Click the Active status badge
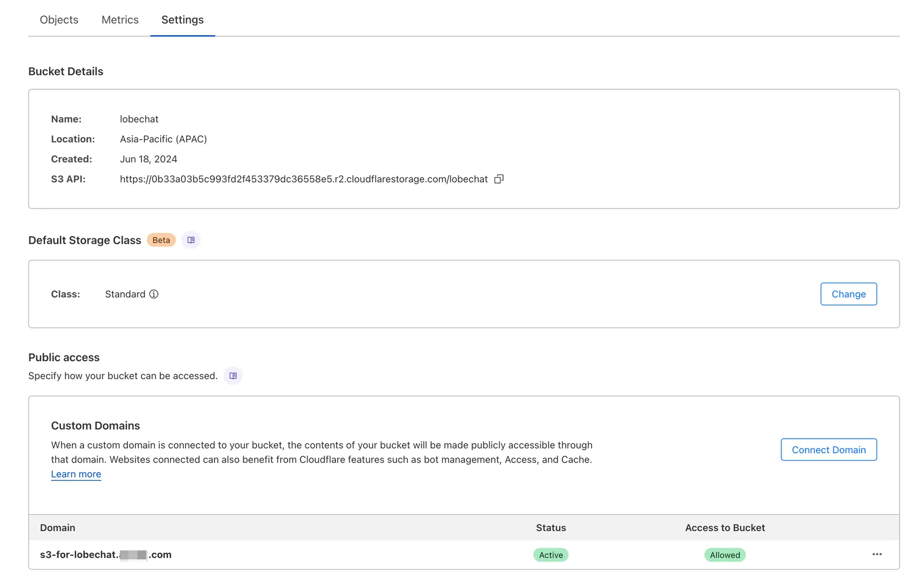922x588 pixels. tap(551, 555)
